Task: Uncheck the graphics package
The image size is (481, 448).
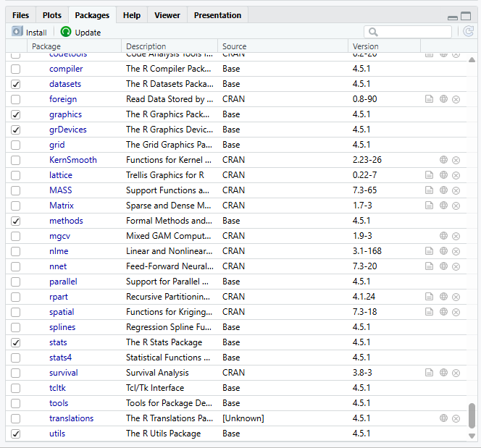Action: click(x=16, y=114)
